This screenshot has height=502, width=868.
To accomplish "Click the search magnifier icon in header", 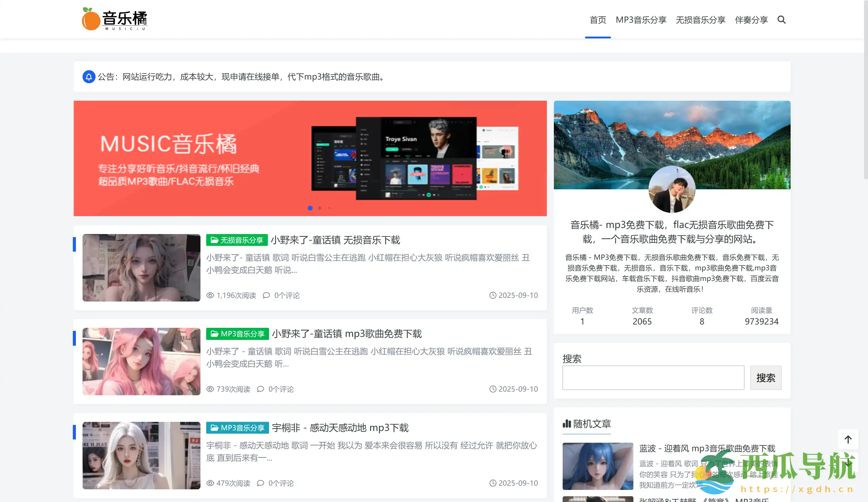I will point(781,20).
